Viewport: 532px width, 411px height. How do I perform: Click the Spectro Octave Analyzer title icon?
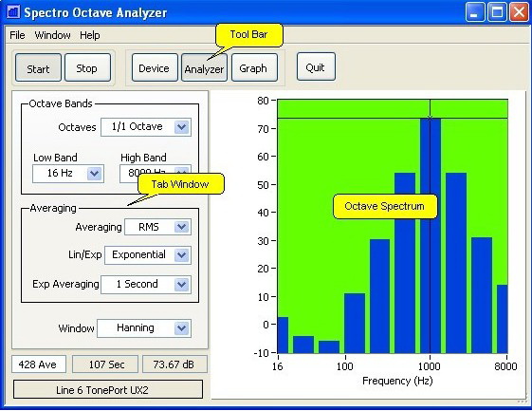pyautogui.click(x=13, y=12)
